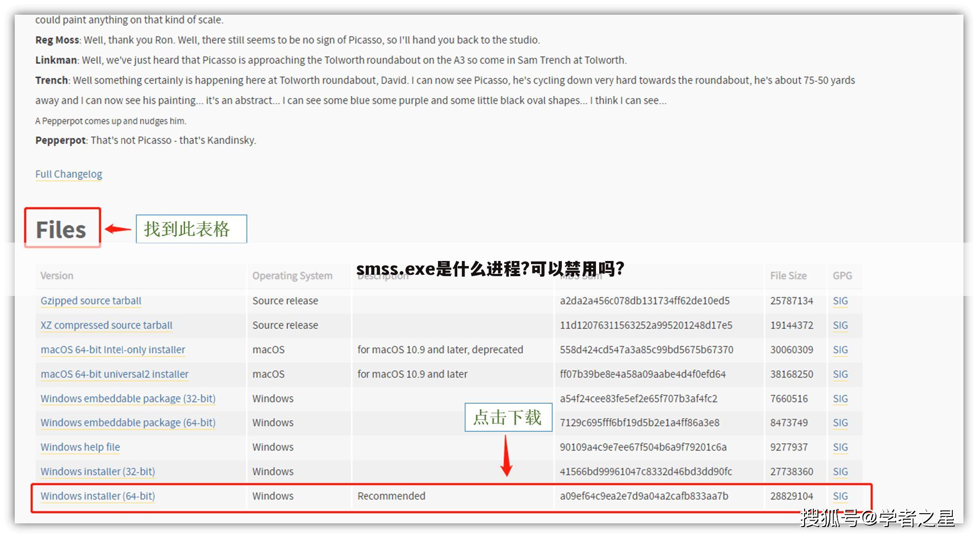Download the Windows embeddable package (64-bit)
This screenshot has width=980, height=539.
tap(128, 423)
